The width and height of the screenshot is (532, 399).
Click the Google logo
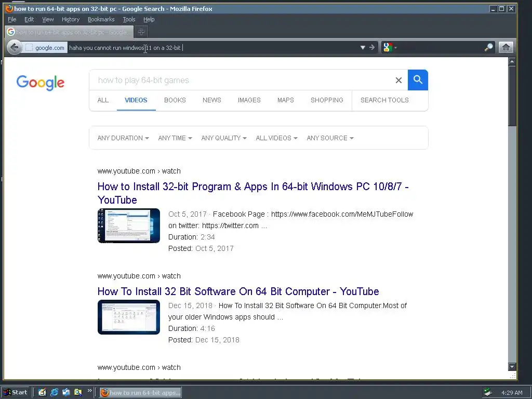coord(41,83)
